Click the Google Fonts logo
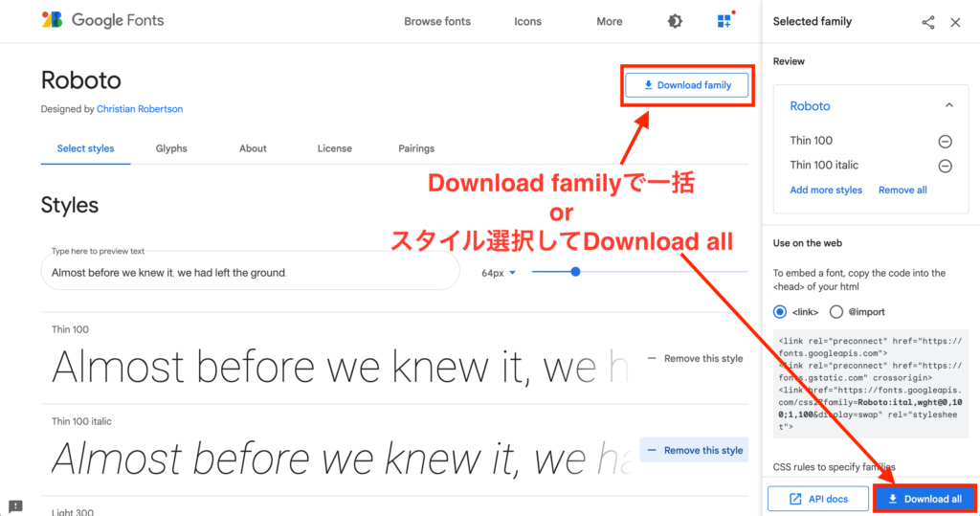Screen dimensions: 980x516 pyautogui.click(x=102, y=20)
